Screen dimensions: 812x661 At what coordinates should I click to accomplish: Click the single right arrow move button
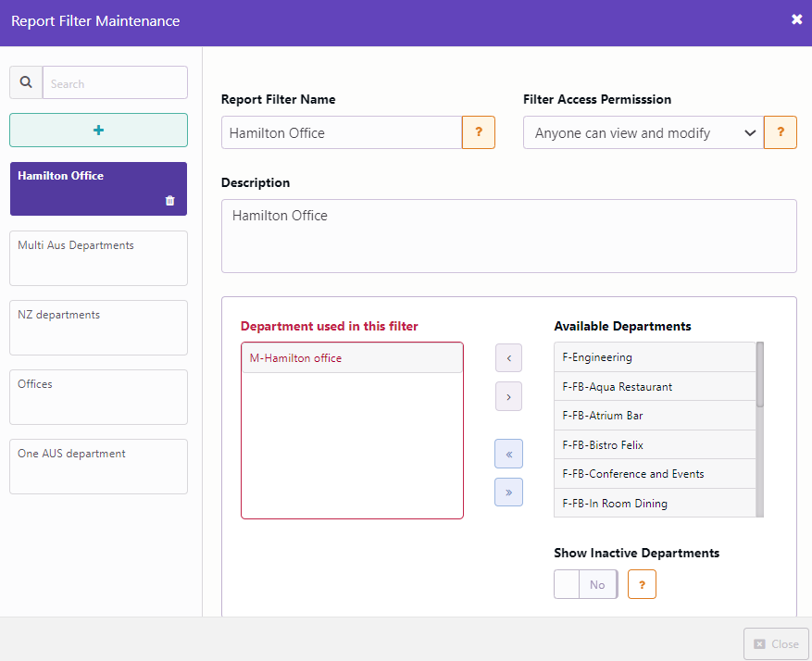(x=508, y=396)
